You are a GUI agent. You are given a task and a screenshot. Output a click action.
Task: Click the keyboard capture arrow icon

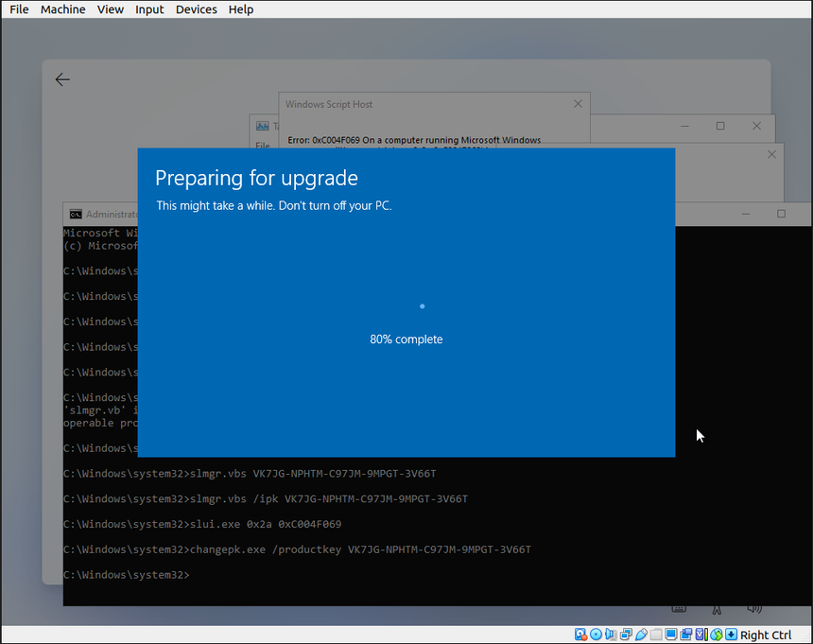pos(731,635)
